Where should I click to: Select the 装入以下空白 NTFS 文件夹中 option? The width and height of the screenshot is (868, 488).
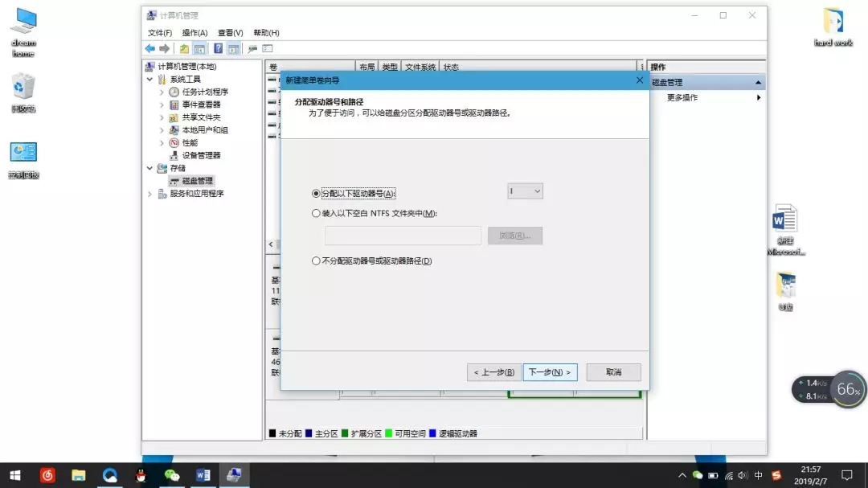[317, 213]
